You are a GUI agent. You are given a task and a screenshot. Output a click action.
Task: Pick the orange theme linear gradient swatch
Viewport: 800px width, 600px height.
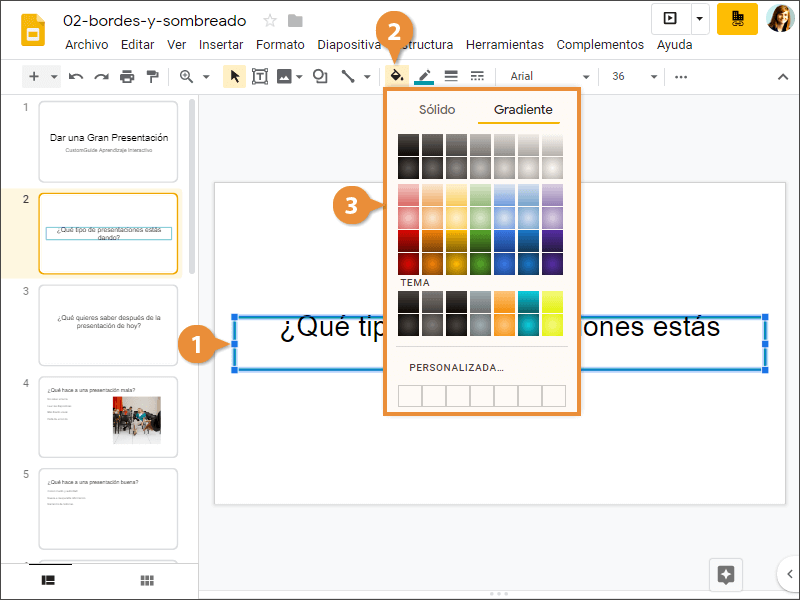505,302
